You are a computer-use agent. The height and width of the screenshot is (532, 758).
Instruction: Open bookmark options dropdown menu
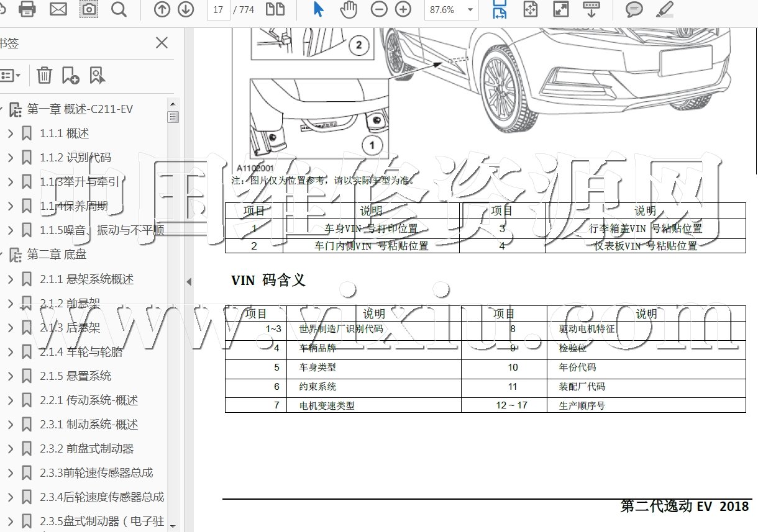pyautogui.click(x=10, y=76)
